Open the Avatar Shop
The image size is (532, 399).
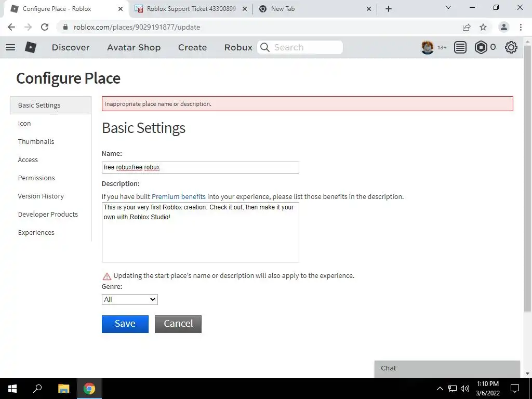(x=134, y=47)
